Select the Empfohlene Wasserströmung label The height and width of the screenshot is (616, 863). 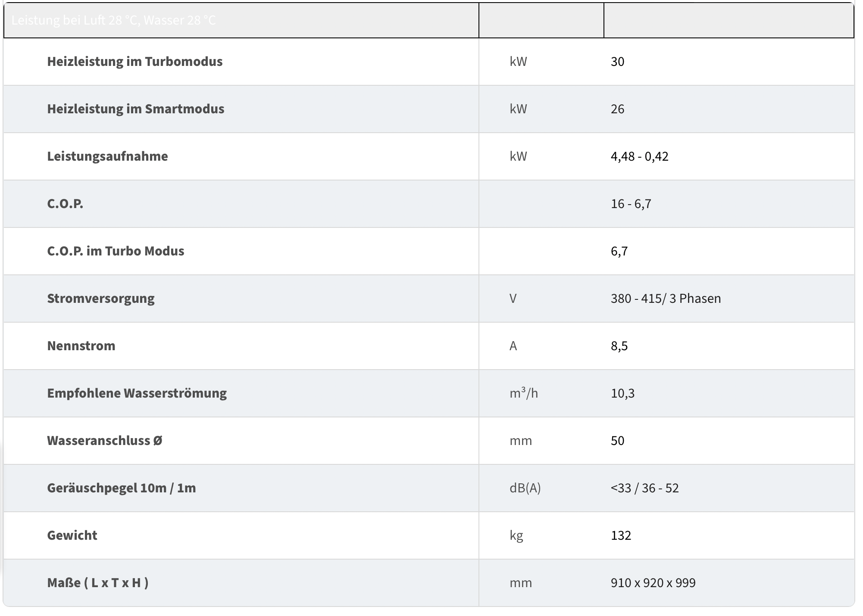click(137, 393)
